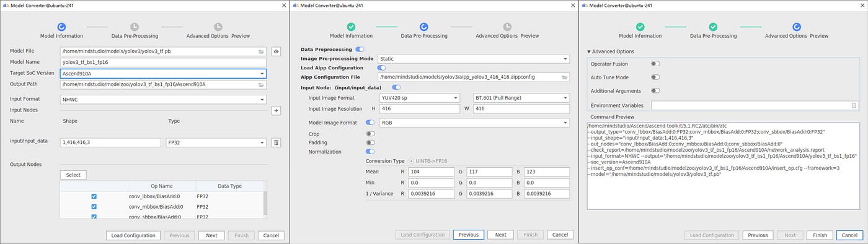This screenshot has height=244, width=868.
Task: Enable the Additional Arguments switch
Action: (x=655, y=91)
